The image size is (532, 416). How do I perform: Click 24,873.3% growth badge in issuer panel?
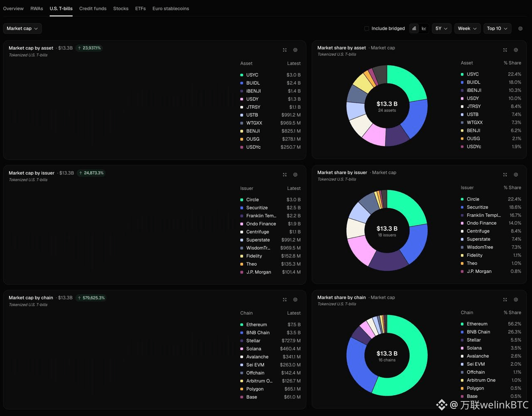pos(91,173)
